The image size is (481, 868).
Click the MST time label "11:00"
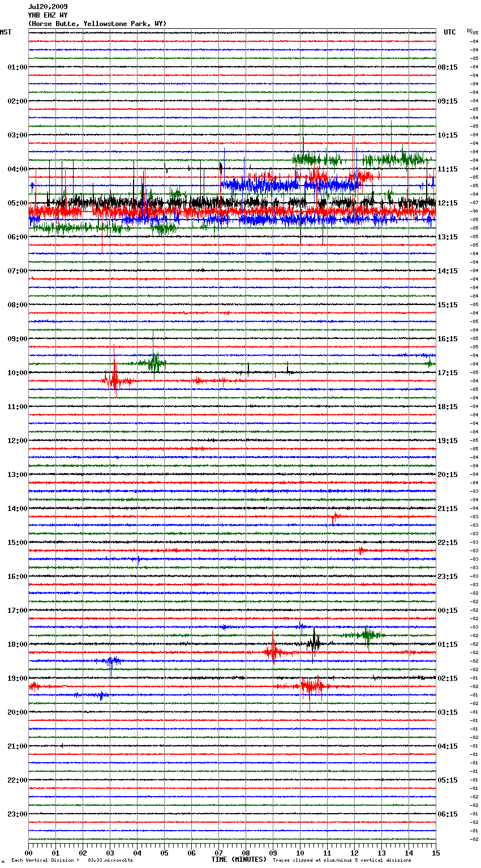(x=18, y=407)
